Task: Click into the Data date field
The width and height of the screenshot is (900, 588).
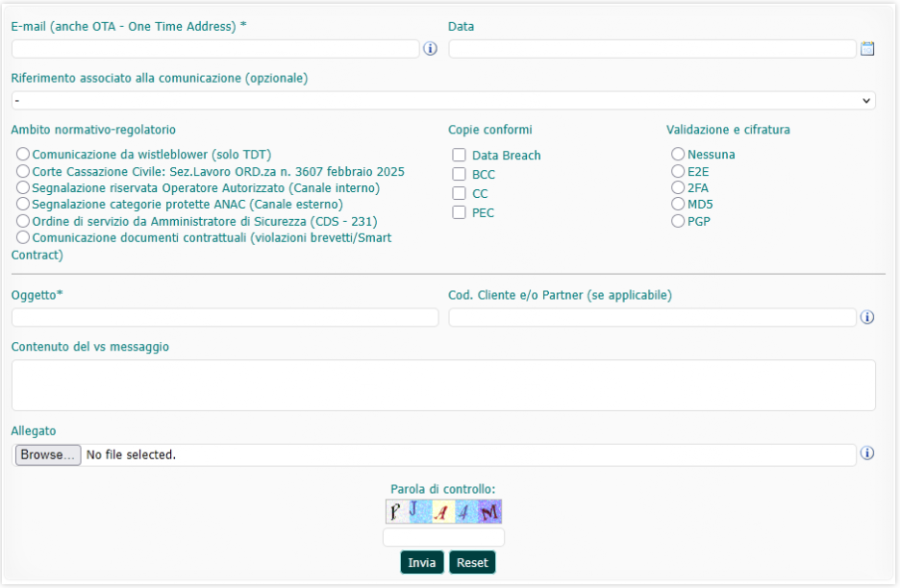Action: [652, 49]
